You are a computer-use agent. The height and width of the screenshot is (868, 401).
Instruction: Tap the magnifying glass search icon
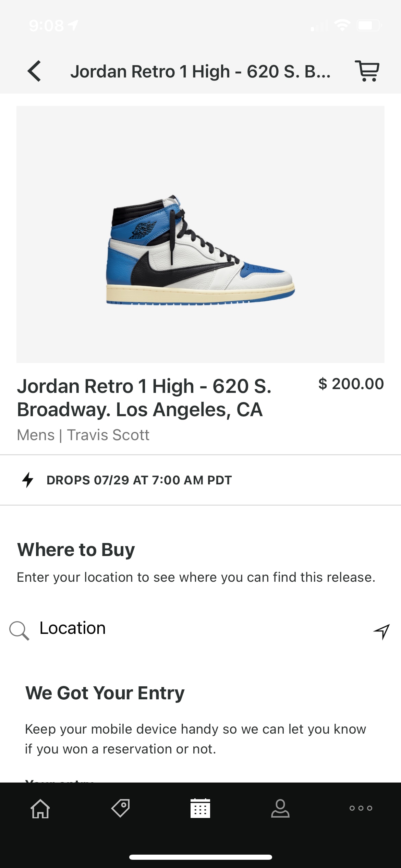19,630
